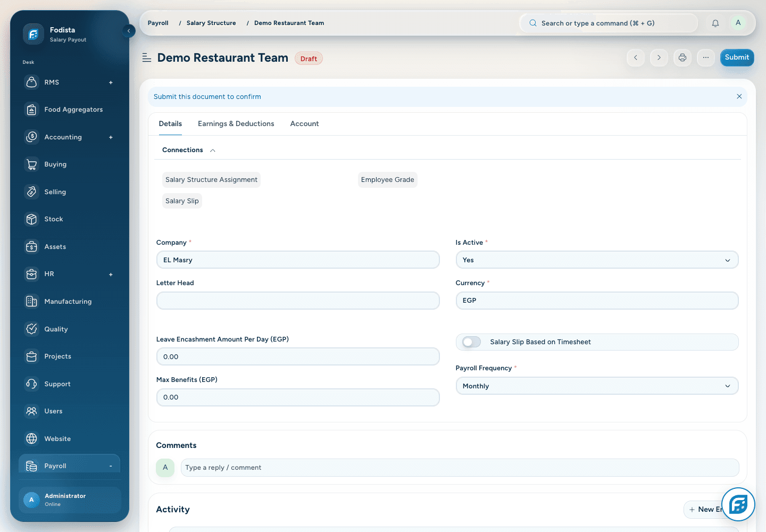Click the Assets module icon
766x532 pixels.
(x=32, y=247)
